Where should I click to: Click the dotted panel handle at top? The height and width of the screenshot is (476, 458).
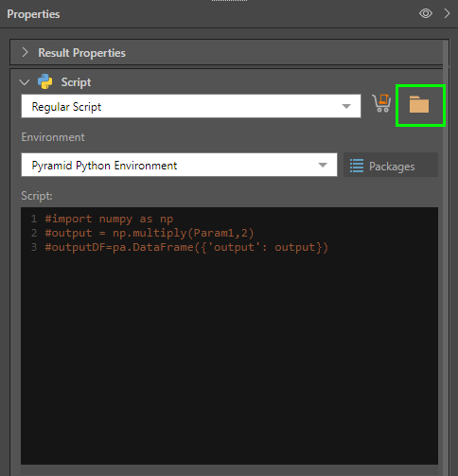(229, 1)
